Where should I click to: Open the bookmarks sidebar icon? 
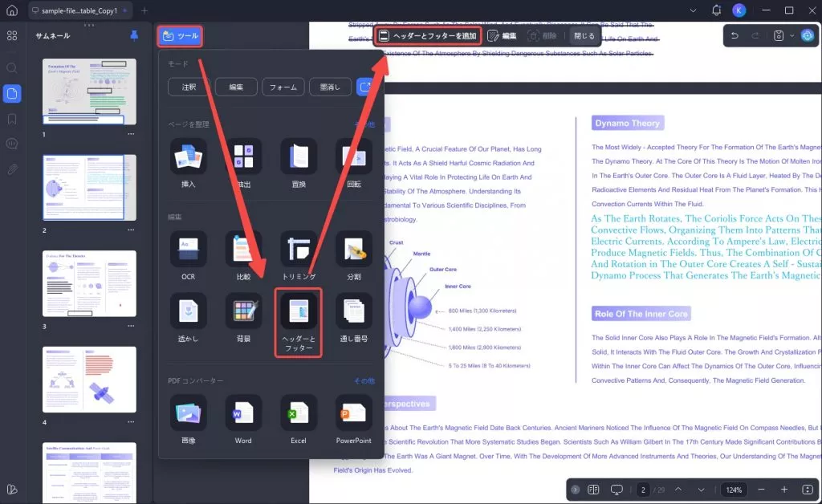tap(11, 119)
